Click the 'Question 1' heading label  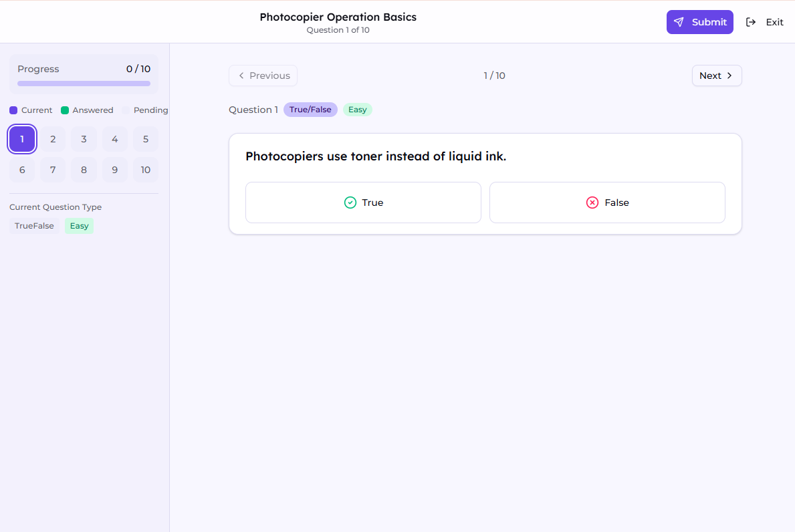point(253,110)
